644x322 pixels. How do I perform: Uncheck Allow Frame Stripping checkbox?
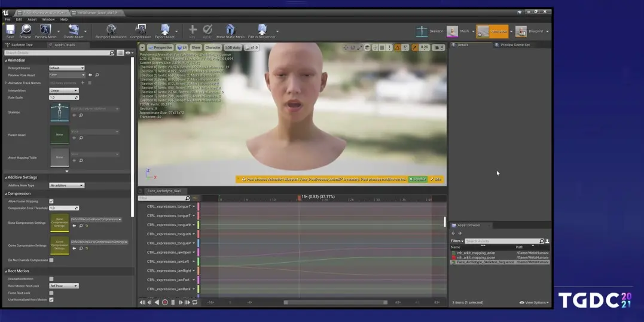coord(51,201)
